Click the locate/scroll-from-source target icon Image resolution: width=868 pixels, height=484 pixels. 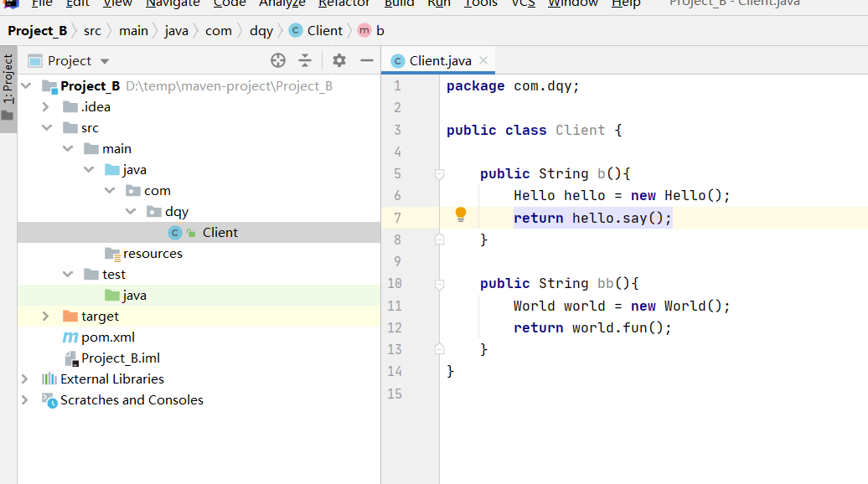[x=278, y=60]
